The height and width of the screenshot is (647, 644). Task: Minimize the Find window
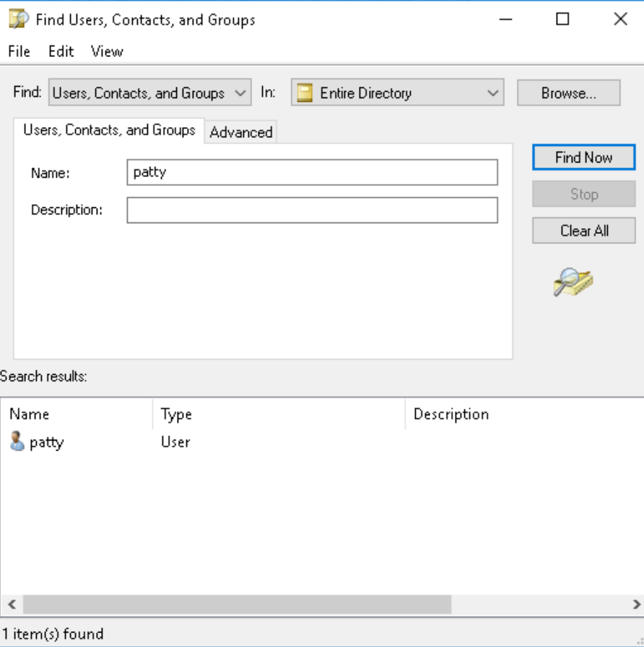click(x=505, y=19)
